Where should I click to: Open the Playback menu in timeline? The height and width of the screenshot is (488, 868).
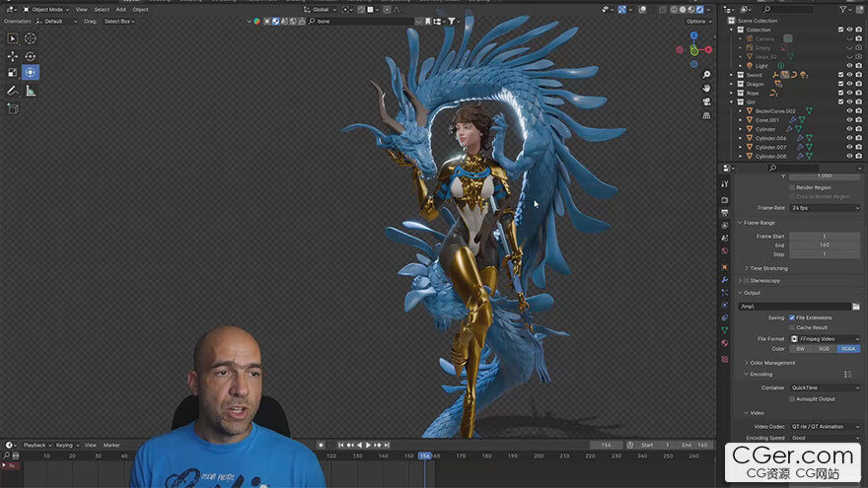click(x=37, y=446)
